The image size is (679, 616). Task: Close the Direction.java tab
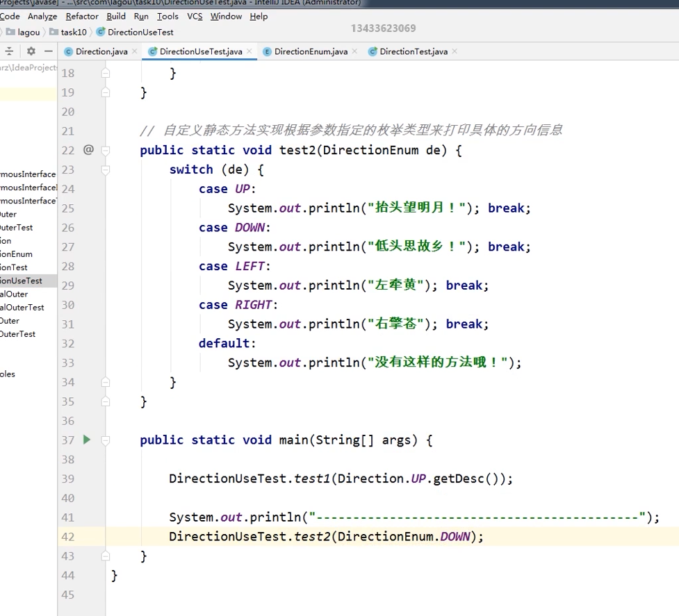pos(135,51)
